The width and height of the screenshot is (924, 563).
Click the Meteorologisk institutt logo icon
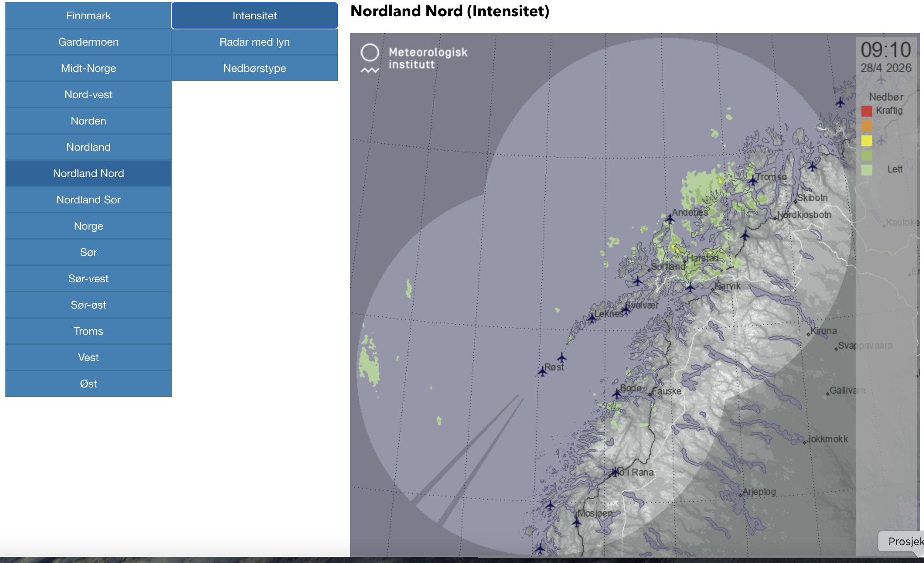tap(370, 58)
